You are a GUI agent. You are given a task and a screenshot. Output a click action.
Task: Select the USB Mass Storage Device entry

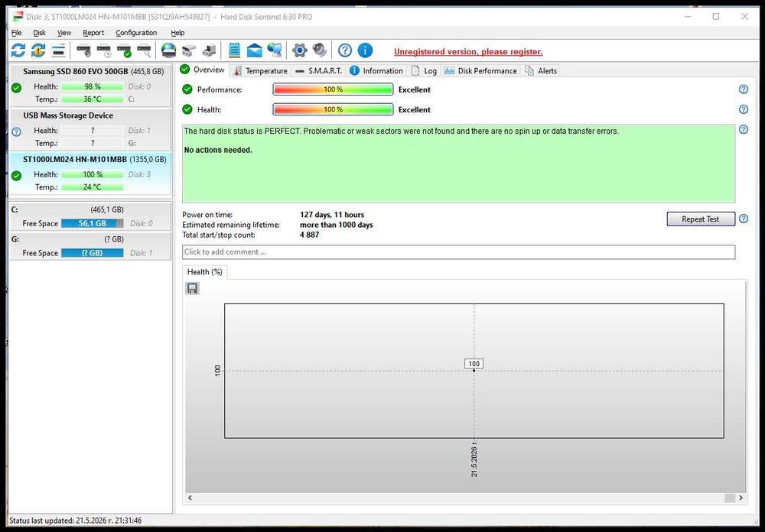(91, 129)
